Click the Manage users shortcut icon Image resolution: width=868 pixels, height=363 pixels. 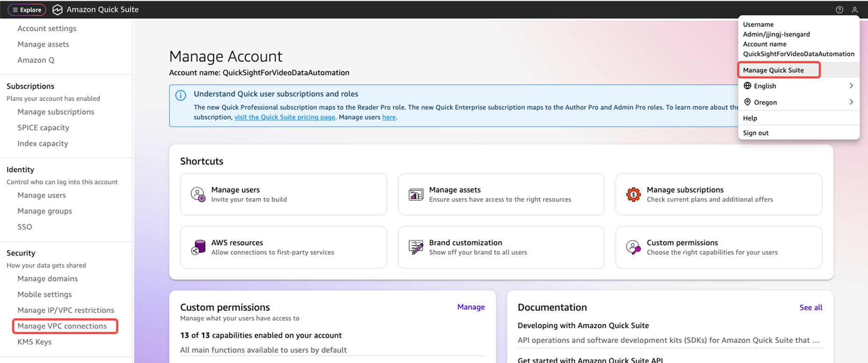point(198,194)
